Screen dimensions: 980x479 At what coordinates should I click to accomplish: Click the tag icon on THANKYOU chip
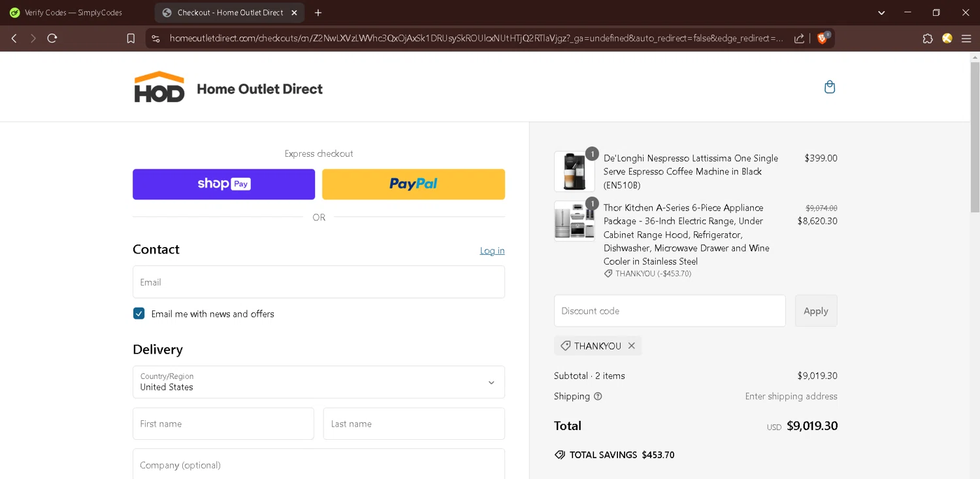coord(565,346)
